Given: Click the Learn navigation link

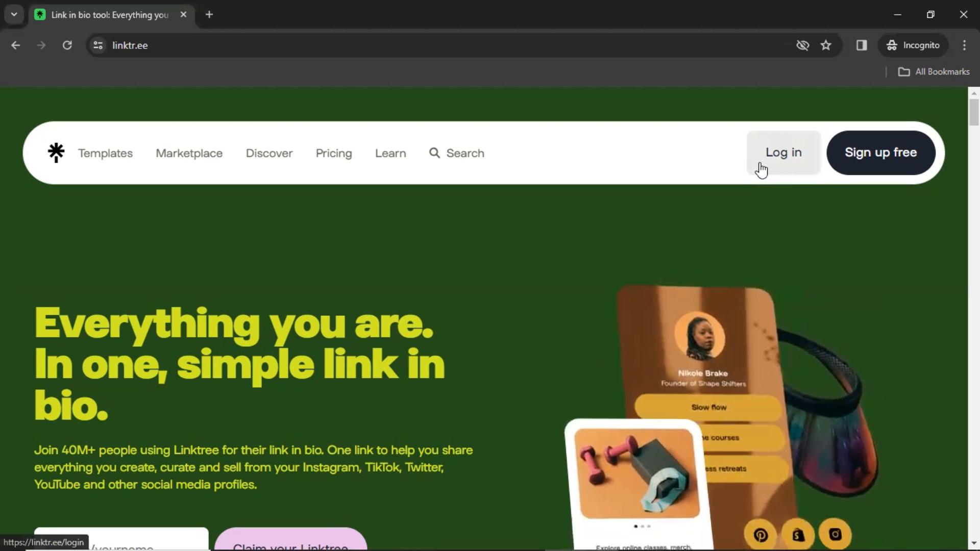Looking at the screenshot, I should pos(390,153).
